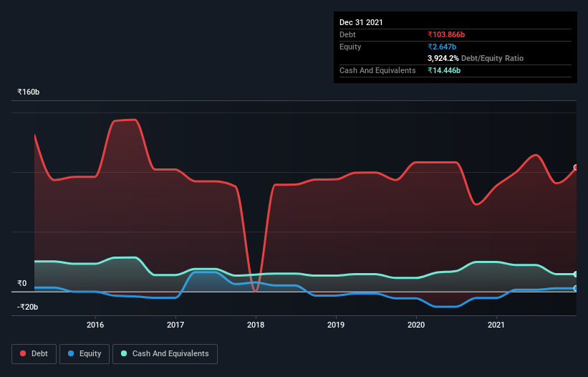Screen dimensions: 588x377
Task: Toggle the Equity legend button
Action: [x=85, y=354]
